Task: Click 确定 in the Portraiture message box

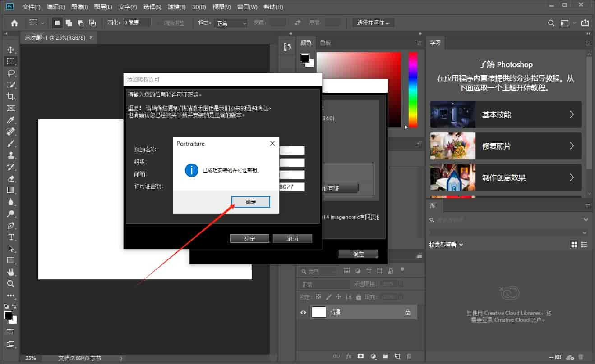Action: click(251, 202)
